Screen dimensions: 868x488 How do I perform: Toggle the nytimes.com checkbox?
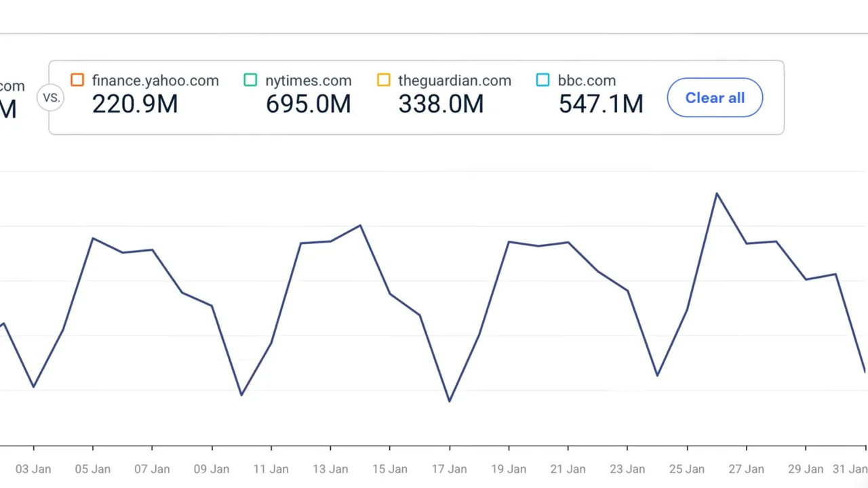[x=250, y=81]
